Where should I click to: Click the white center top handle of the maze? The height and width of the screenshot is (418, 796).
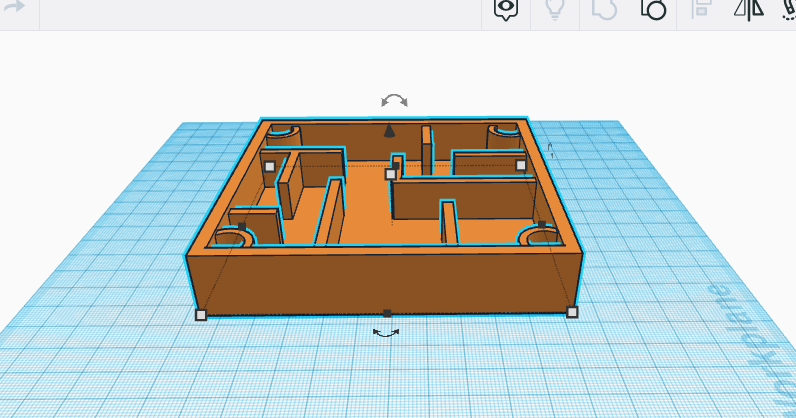click(390, 174)
